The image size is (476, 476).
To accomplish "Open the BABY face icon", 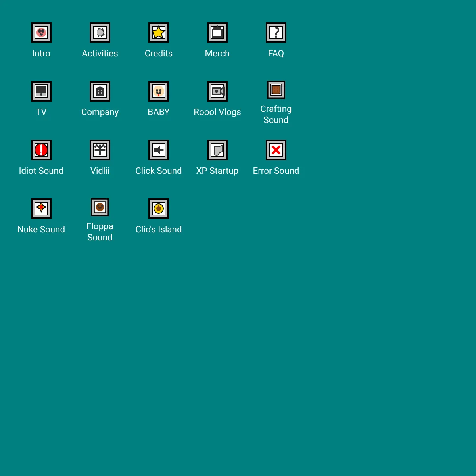I will [159, 91].
